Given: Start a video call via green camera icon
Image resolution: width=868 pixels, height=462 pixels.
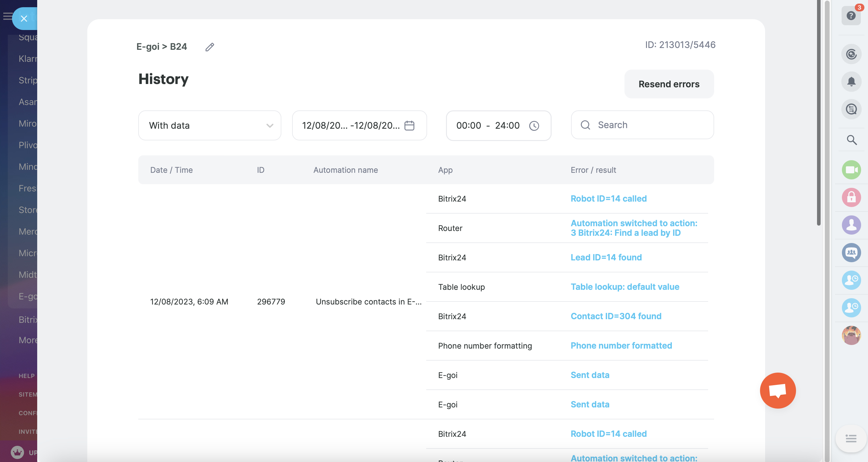Looking at the screenshot, I should [x=851, y=170].
